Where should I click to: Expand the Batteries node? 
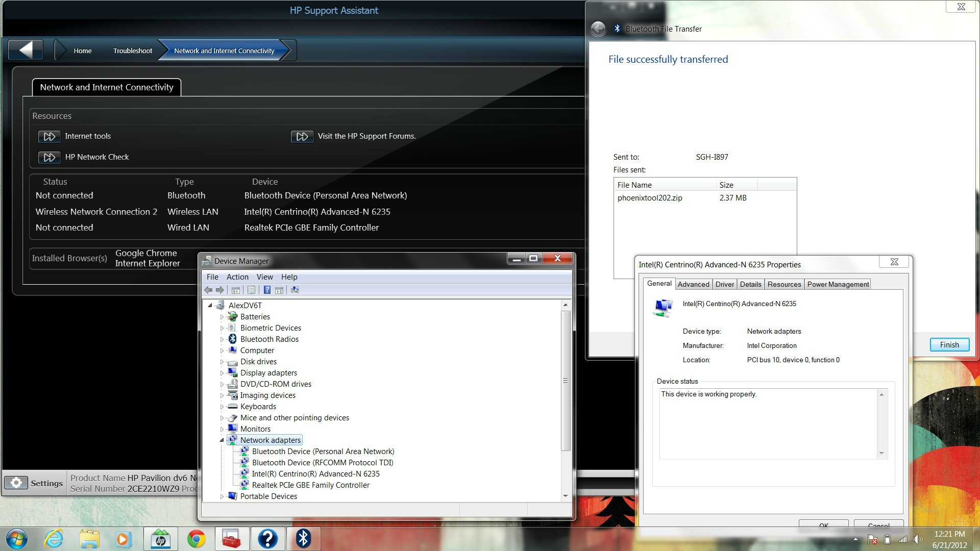222,317
